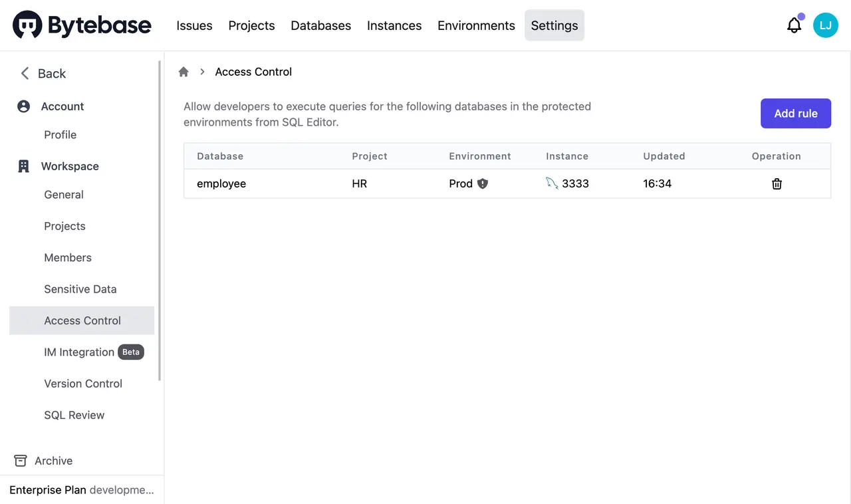Click the Bytebase logo
Image resolution: width=851 pixels, height=504 pixels.
click(82, 25)
